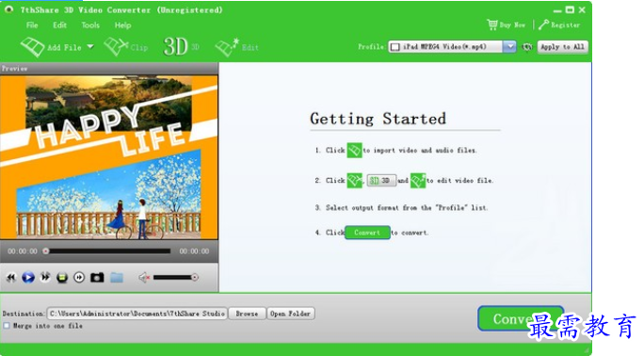
Task: Maximize the converter window
Action: click(570, 9)
